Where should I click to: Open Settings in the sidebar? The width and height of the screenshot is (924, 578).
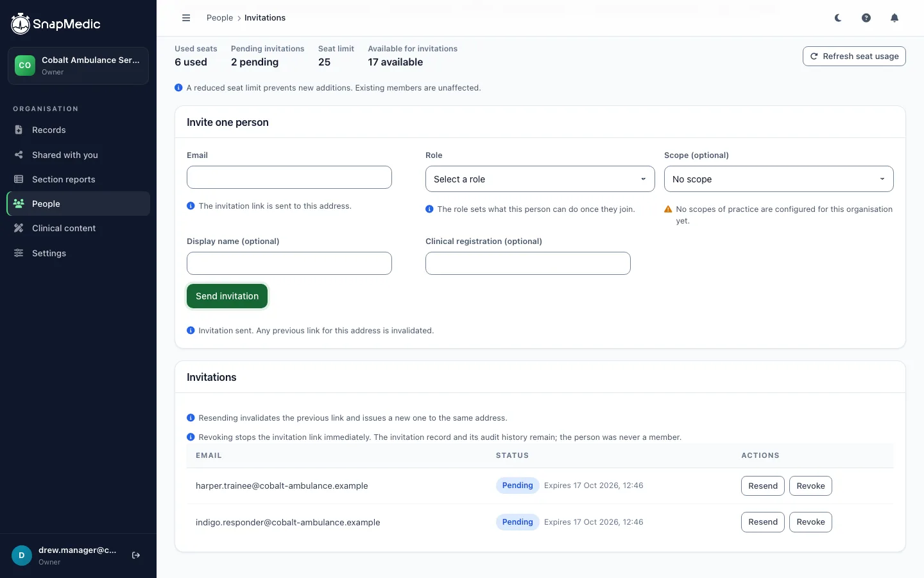coord(78,253)
